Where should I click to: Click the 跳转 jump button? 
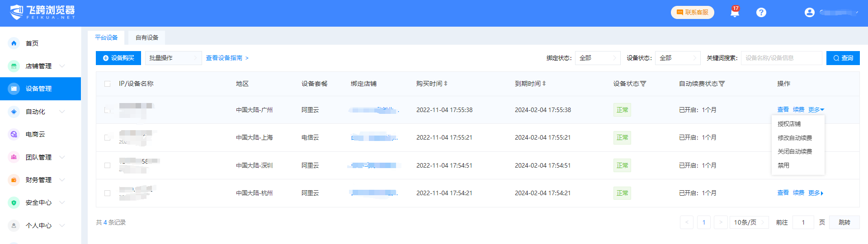tap(844, 222)
